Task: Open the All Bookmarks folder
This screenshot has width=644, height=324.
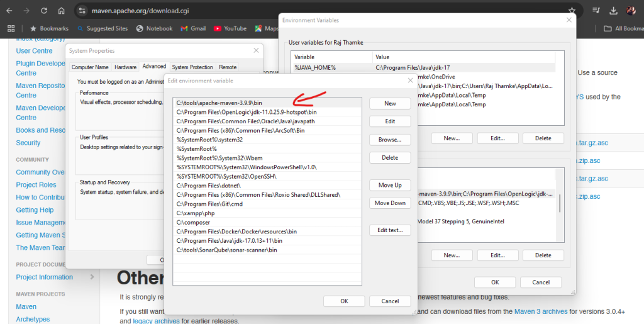Action: click(623, 28)
